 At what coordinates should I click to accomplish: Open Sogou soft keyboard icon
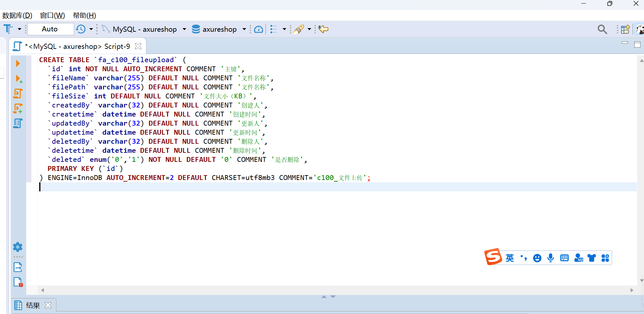[x=564, y=258]
